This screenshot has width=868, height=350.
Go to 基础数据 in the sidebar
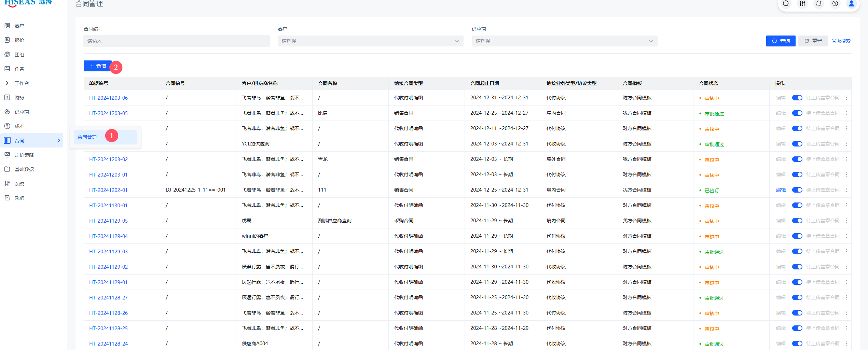tap(24, 169)
